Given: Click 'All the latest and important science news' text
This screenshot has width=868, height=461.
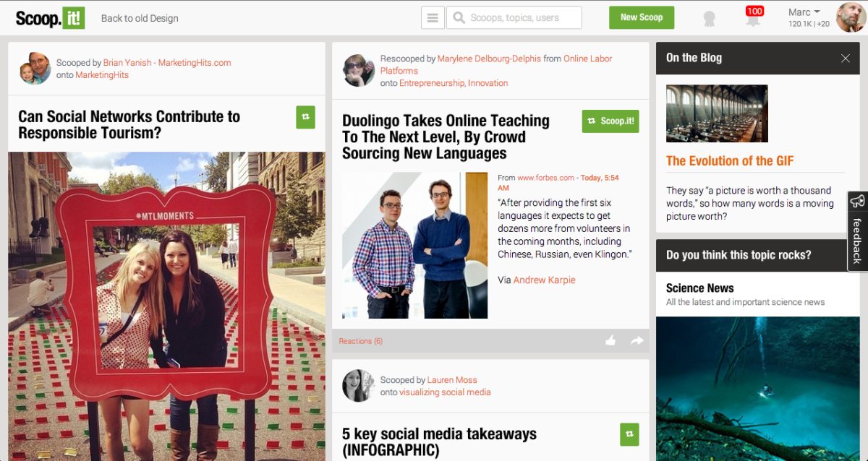Looking at the screenshot, I should (746, 302).
